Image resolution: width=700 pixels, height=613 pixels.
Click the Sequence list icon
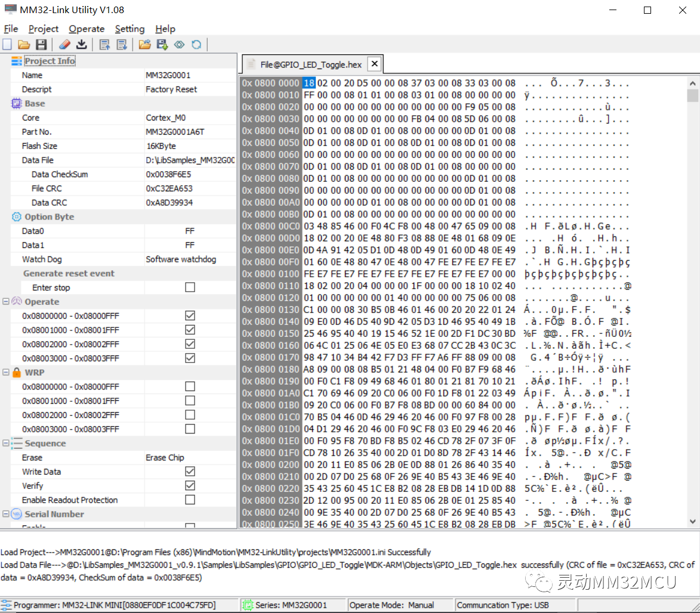17,444
